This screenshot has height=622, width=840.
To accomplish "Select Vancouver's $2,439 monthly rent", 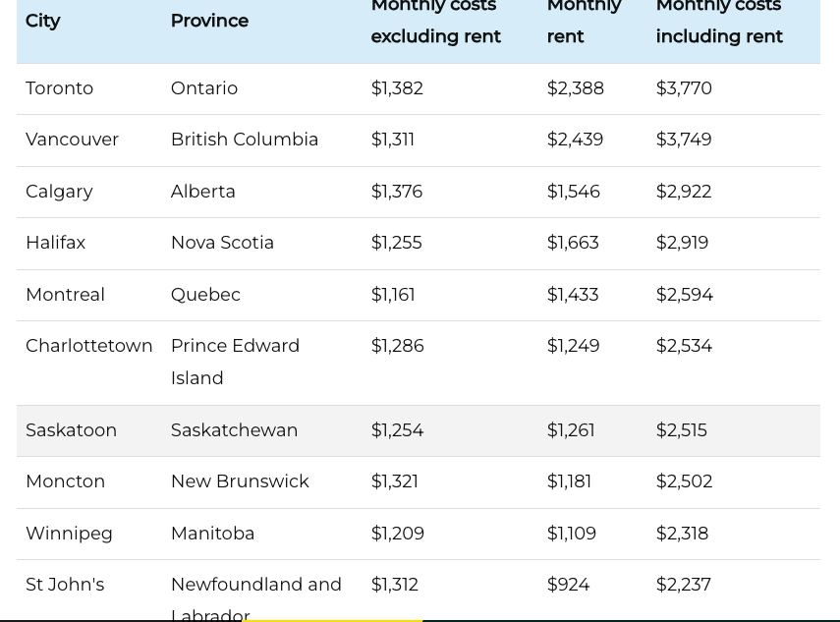I will pyautogui.click(x=576, y=140).
